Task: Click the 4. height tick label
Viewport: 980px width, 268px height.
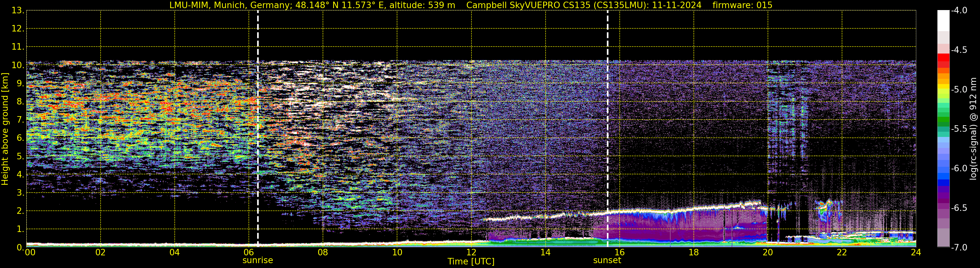Action: (x=20, y=174)
